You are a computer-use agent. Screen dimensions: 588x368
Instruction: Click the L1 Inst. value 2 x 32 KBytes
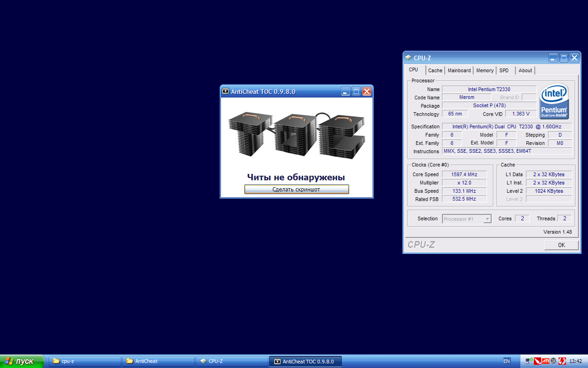pos(549,183)
